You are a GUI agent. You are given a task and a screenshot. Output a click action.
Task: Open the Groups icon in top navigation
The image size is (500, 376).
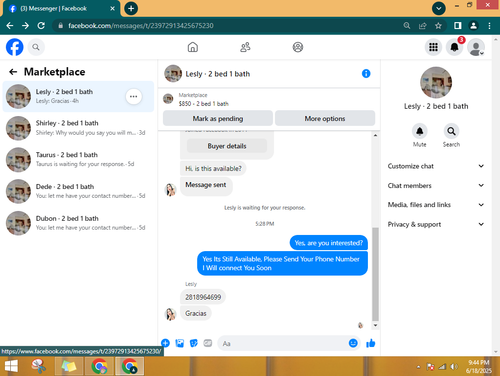[x=298, y=47]
